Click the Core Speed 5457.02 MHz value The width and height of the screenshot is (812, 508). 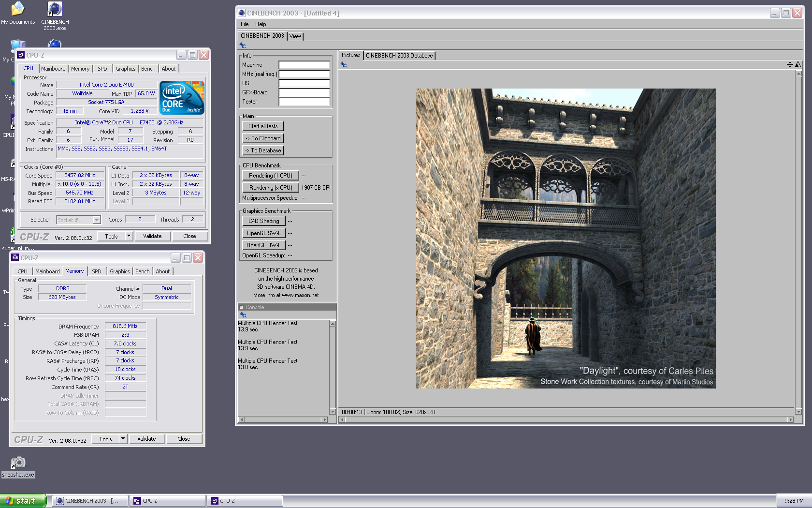(x=80, y=176)
